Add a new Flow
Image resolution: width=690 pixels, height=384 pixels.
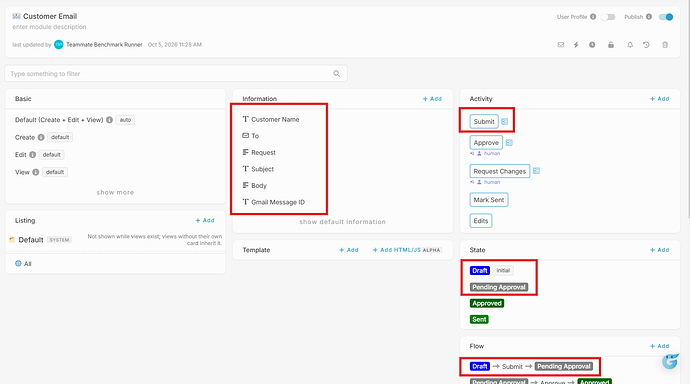click(x=660, y=346)
